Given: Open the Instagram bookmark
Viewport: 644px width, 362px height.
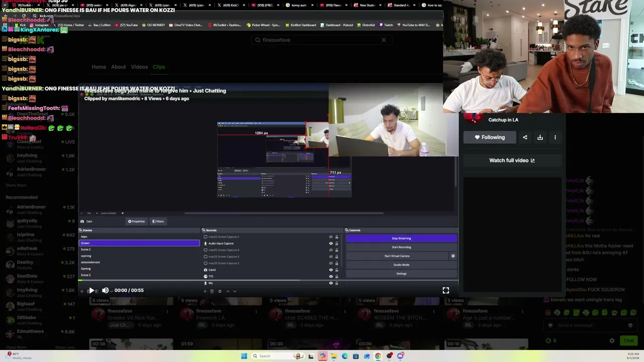Looking at the screenshot, I should point(39,25).
